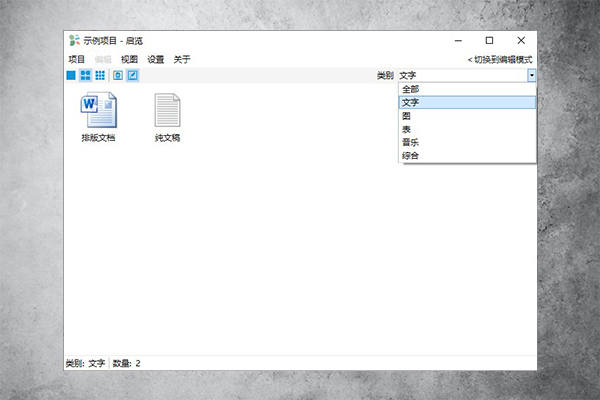Open the 纯文稿 plain text file

pyautogui.click(x=168, y=117)
